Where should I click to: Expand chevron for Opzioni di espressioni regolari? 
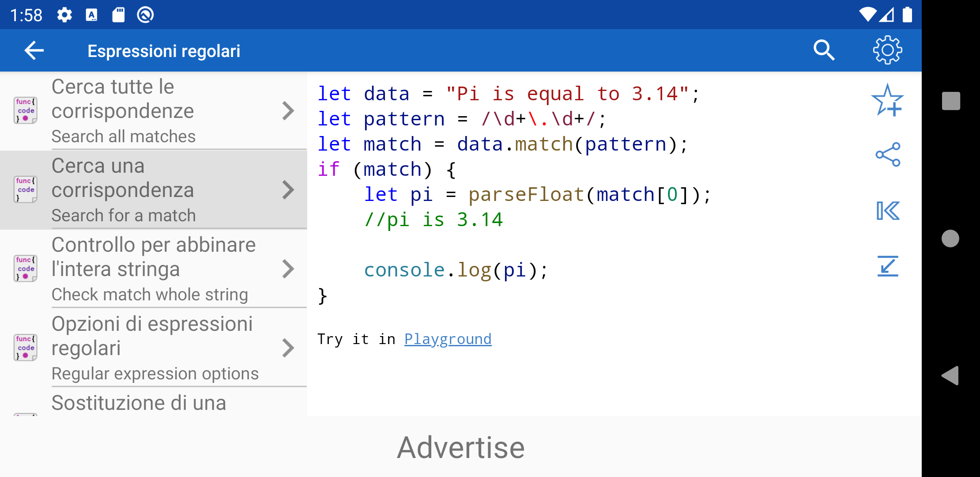[x=288, y=348]
